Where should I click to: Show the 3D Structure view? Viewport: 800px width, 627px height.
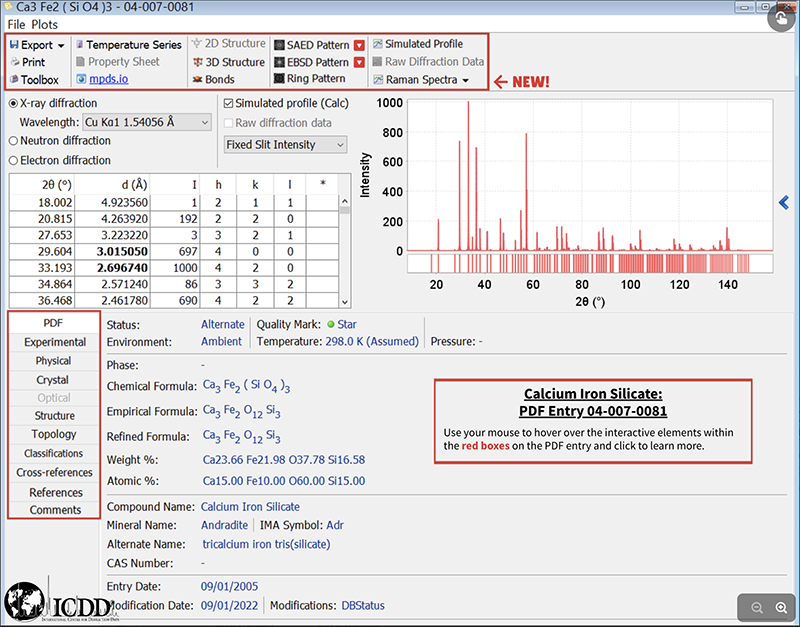228,62
